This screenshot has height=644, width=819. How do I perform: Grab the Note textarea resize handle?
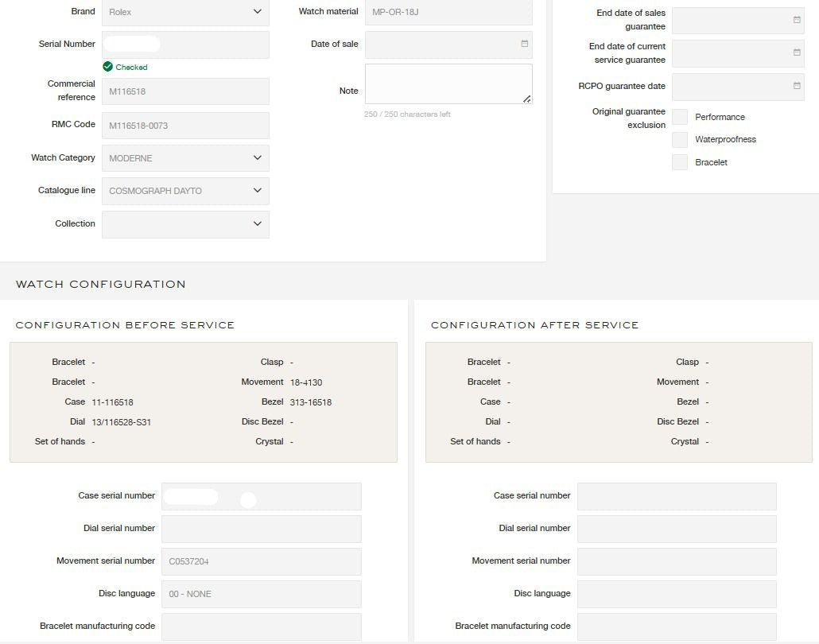click(526, 99)
